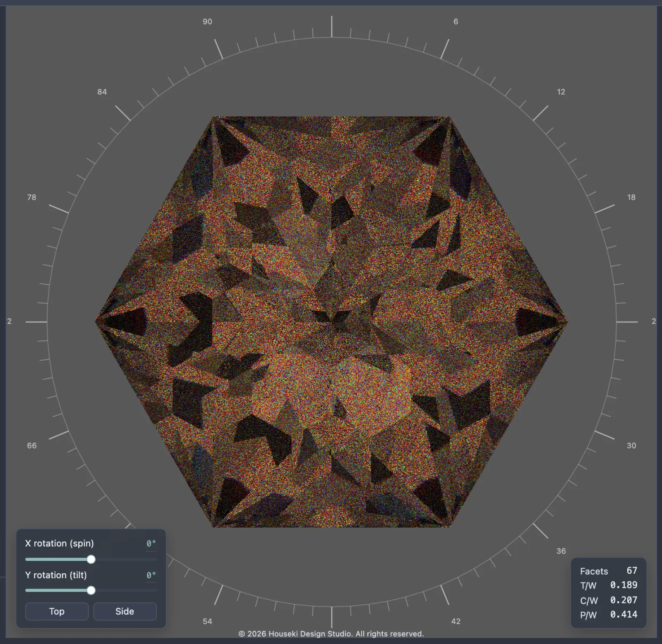Click the Y rotation 0° value field

[x=151, y=575]
